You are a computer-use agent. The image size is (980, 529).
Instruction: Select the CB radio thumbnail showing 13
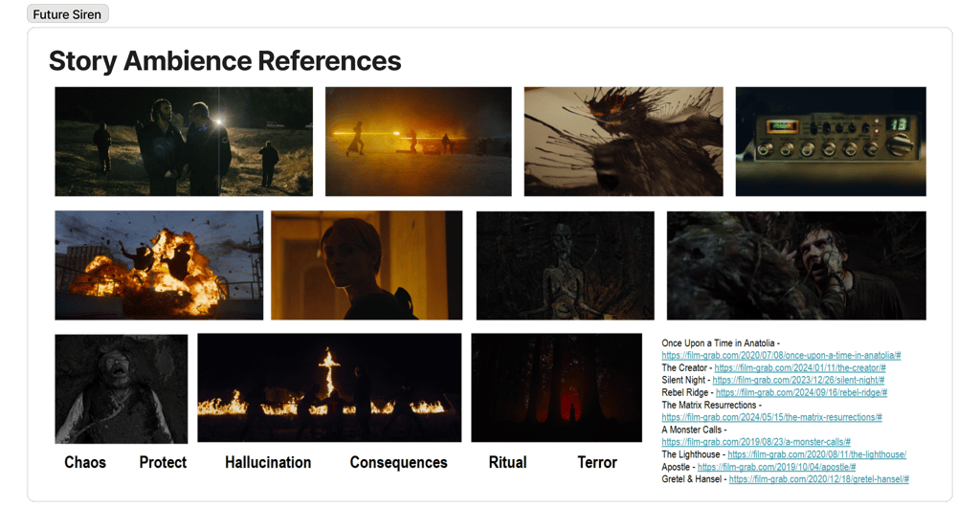pyautogui.click(x=831, y=142)
